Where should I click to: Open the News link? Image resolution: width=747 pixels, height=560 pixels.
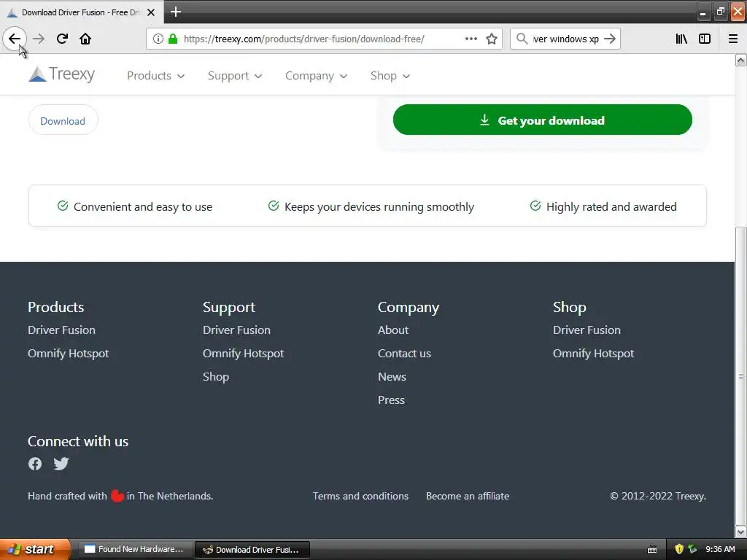tap(392, 377)
